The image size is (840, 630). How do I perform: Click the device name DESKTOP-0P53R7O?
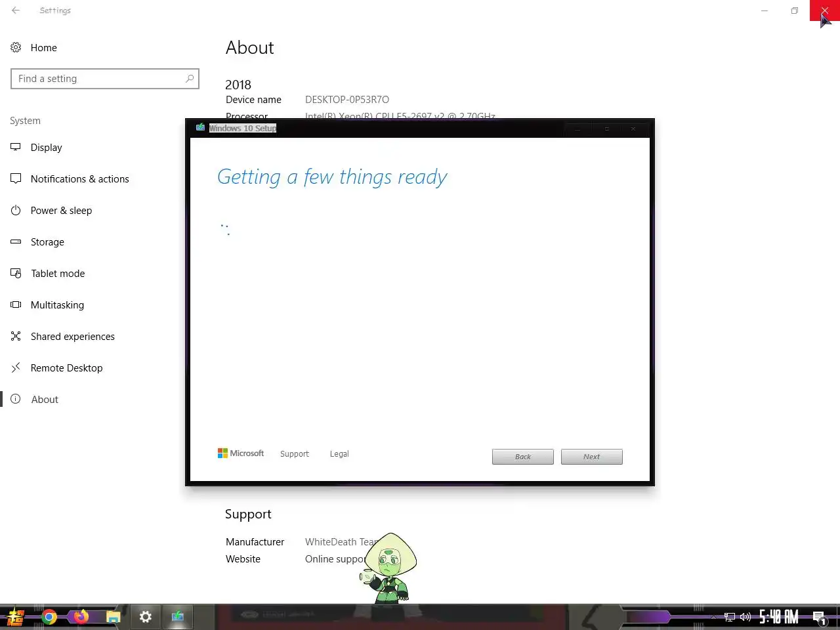tap(347, 100)
